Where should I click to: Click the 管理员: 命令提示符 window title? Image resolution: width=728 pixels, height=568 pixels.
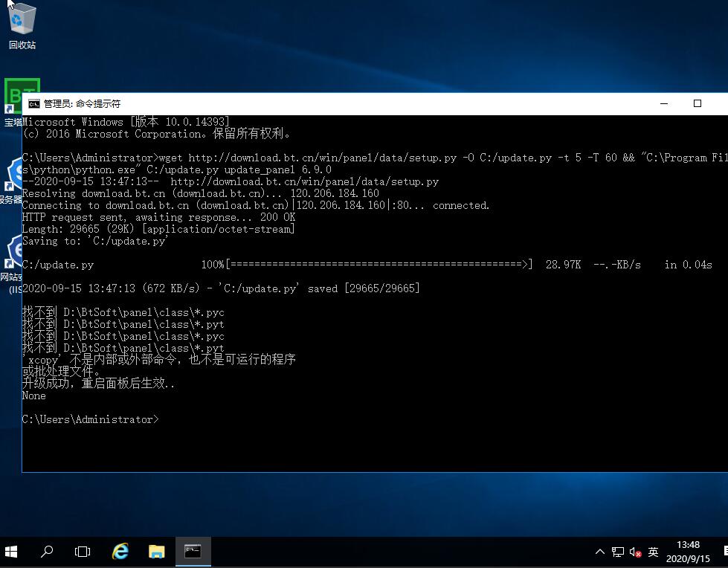(x=82, y=104)
